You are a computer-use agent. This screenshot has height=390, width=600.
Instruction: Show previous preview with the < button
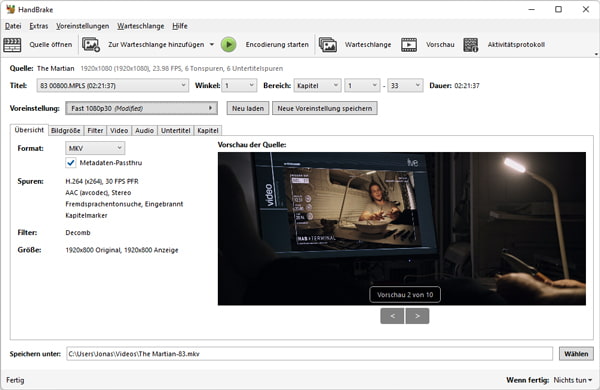392,316
